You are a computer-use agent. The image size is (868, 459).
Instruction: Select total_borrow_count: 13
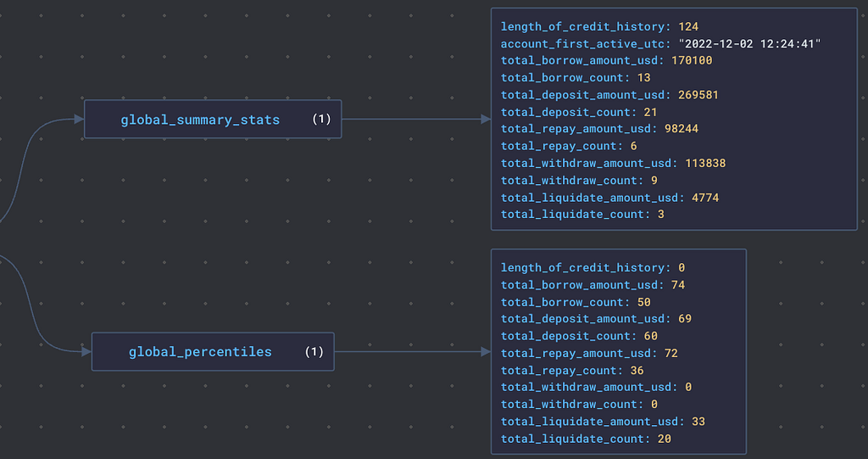(x=576, y=77)
